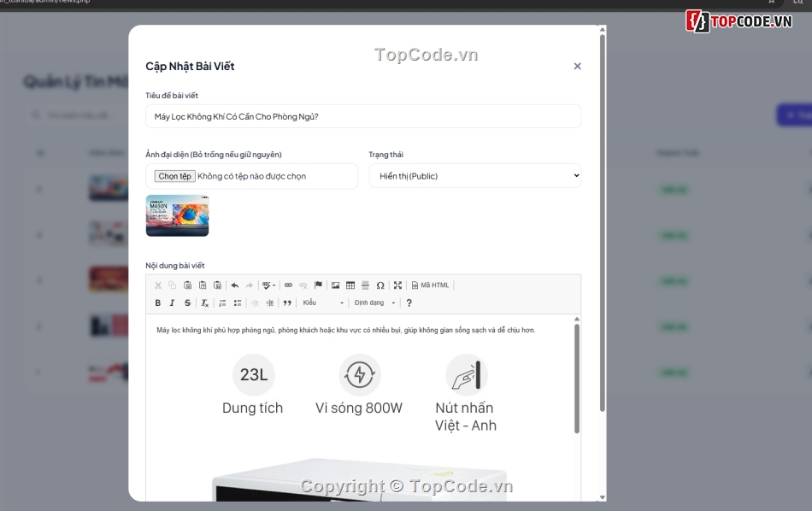Insert an image via the picture icon
Viewport: 812px width, 511px height.
(x=336, y=285)
